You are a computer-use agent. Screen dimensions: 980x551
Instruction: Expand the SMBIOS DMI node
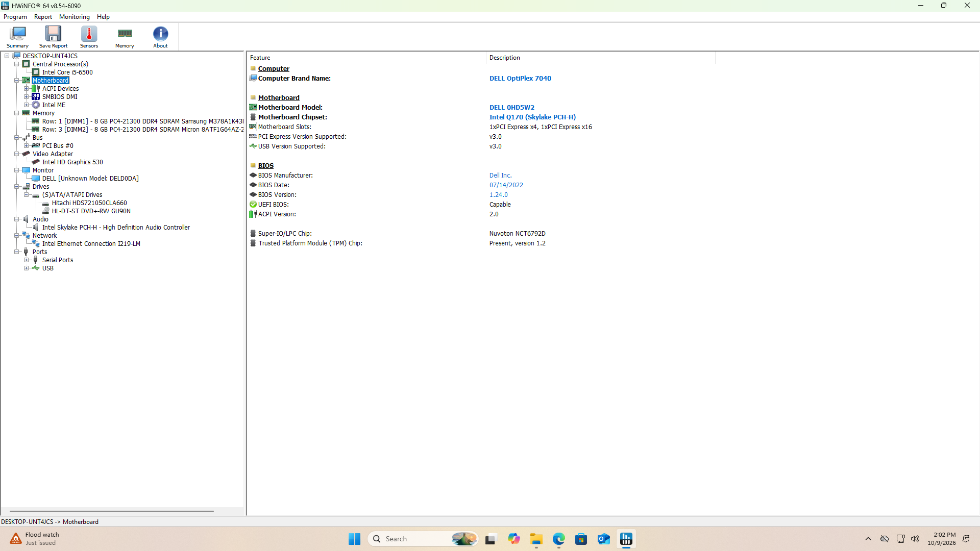pyautogui.click(x=27, y=97)
